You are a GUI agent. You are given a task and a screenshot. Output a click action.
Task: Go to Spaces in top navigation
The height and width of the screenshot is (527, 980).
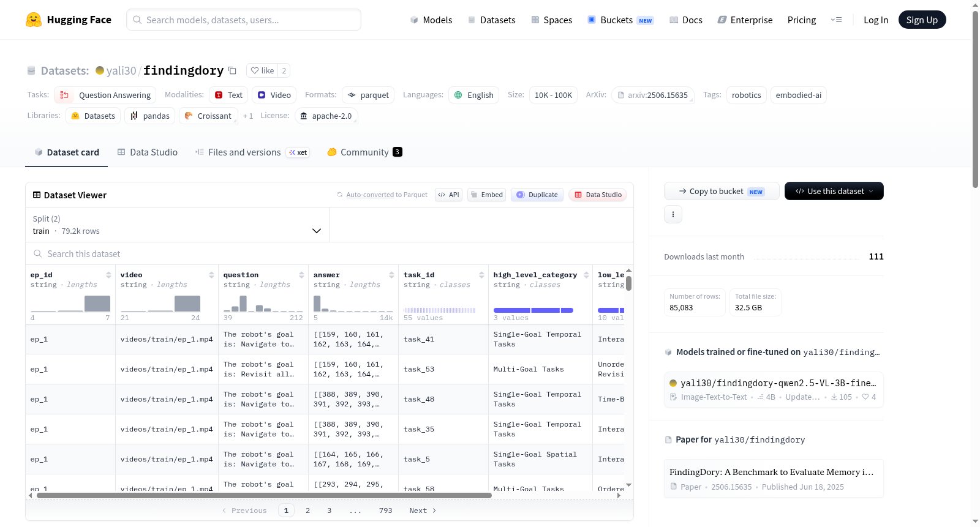tap(552, 20)
